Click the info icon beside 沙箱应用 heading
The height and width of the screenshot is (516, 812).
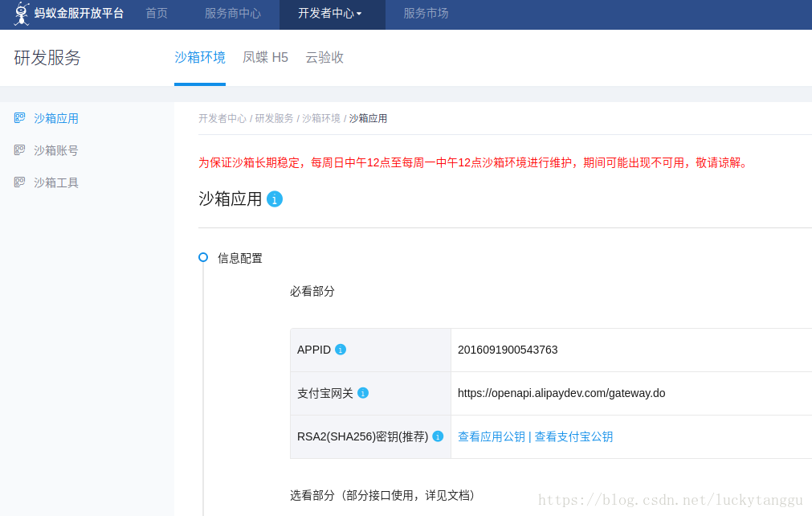coord(275,199)
